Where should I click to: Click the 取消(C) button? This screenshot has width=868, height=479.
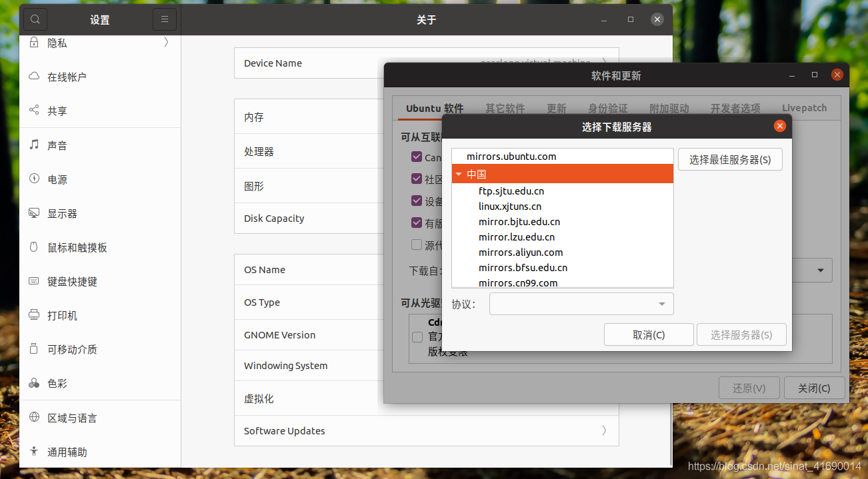point(649,334)
